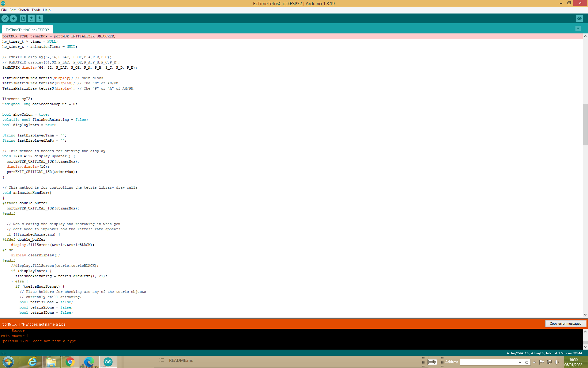
Task: Click the README.md taskbar item
Action: pos(181,360)
